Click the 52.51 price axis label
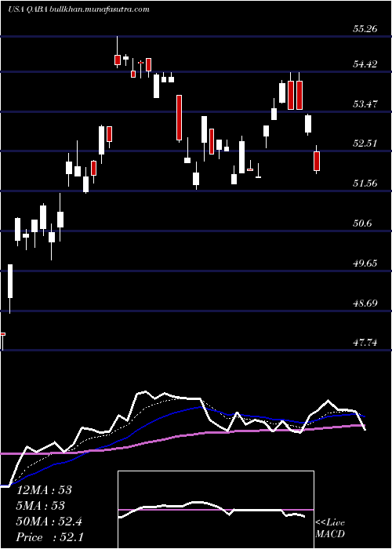The height and width of the screenshot is (549, 392). [x=365, y=144]
